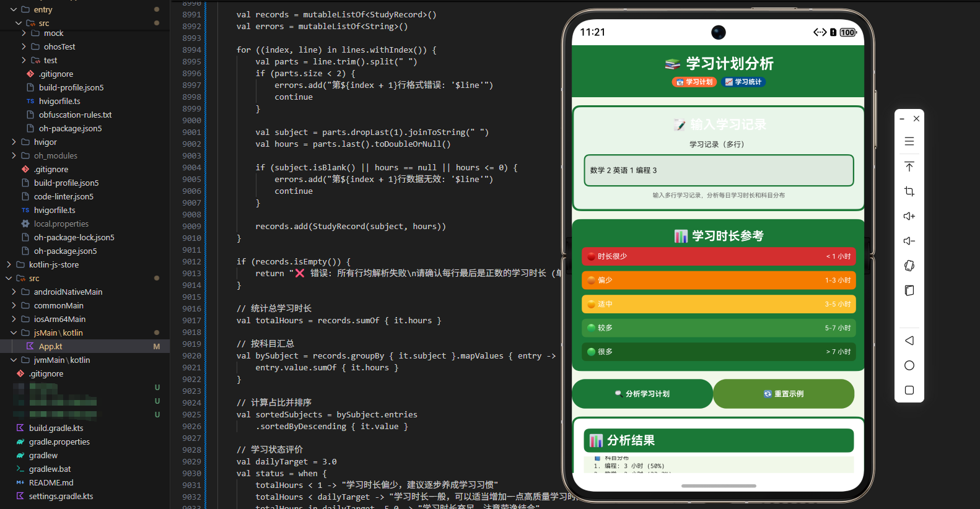Select the dark green 很多 reference bar
Screen dimensions: 980x509
pyautogui.click(x=719, y=352)
